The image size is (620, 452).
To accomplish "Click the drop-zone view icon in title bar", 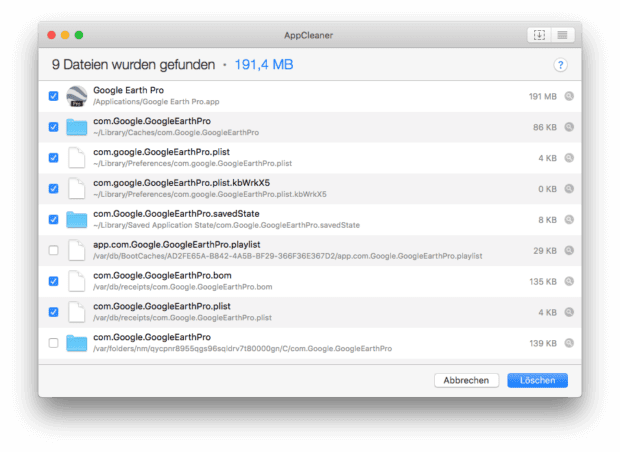I will [540, 35].
